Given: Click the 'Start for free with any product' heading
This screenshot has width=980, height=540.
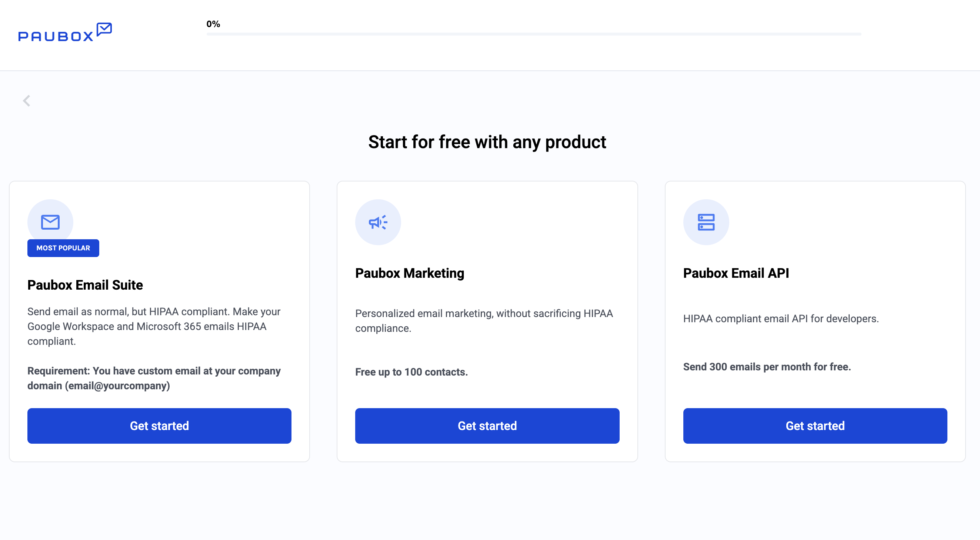Looking at the screenshot, I should click(487, 142).
